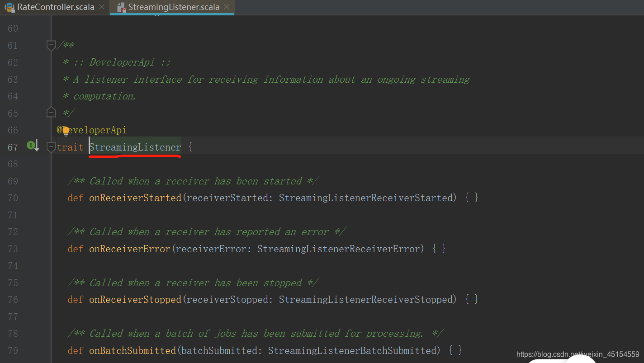The image size is (644, 363).
Task: Click the batchSubmitted parameter name
Action: point(219,350)
